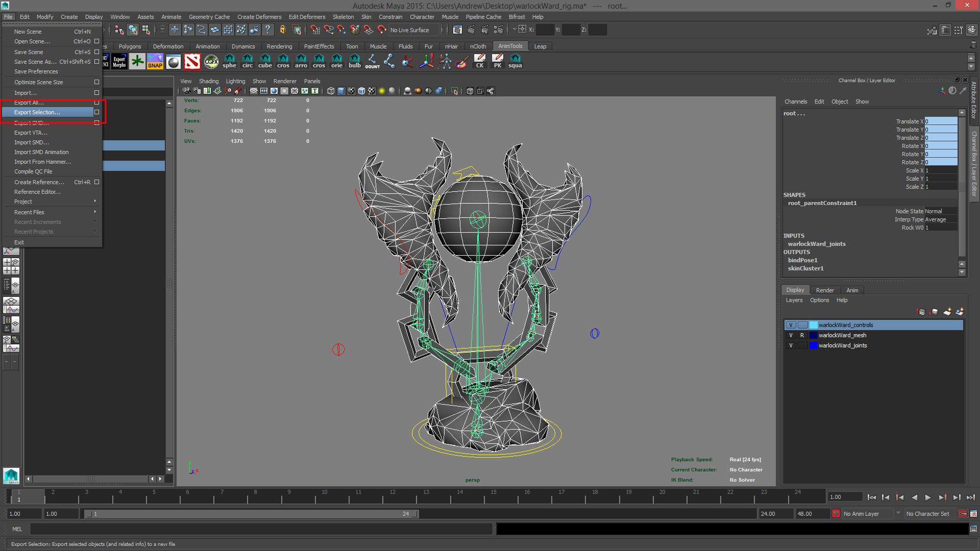Click the lock selection icon in status line
Screen dimensions: 980x551
(282, 30)
